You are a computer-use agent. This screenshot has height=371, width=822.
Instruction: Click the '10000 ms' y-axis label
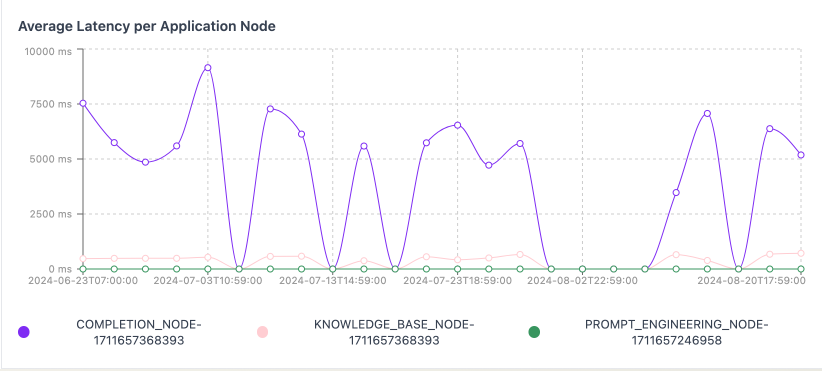click(47, 50)
